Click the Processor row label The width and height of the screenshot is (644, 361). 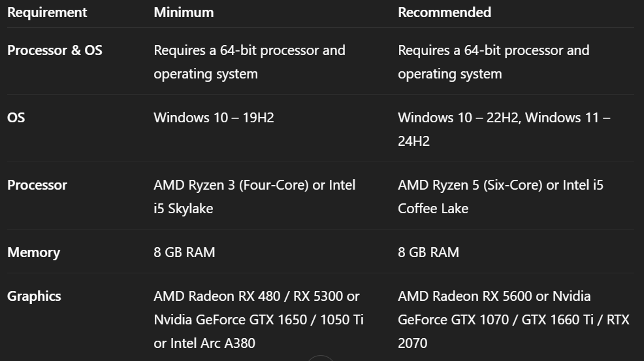tap(37, 185)
